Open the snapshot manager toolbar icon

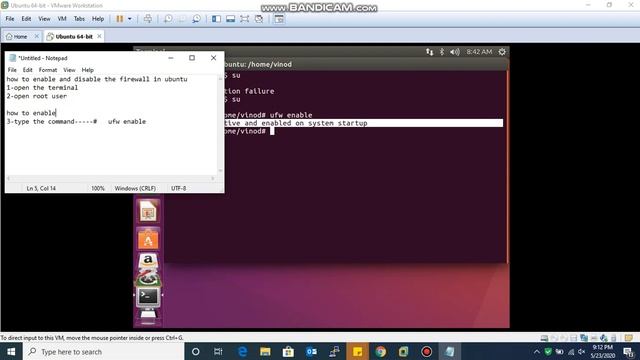click(x=196, y=19)
